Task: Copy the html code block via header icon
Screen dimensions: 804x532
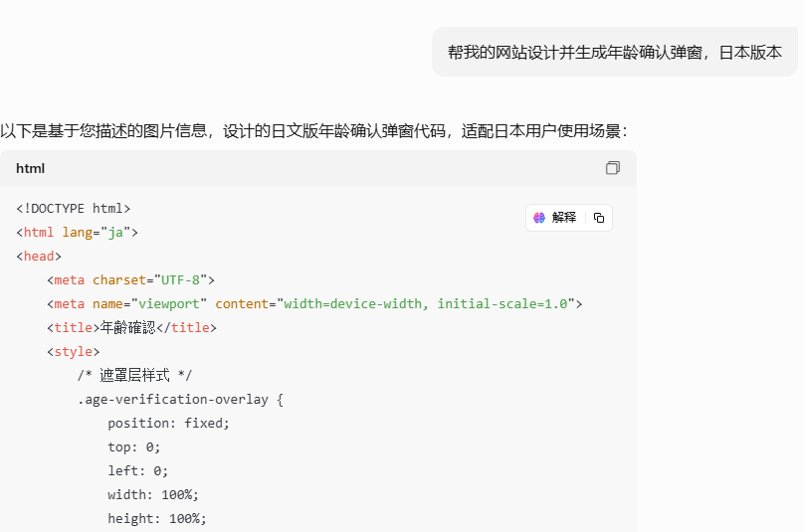Action: tap(612, 168)
